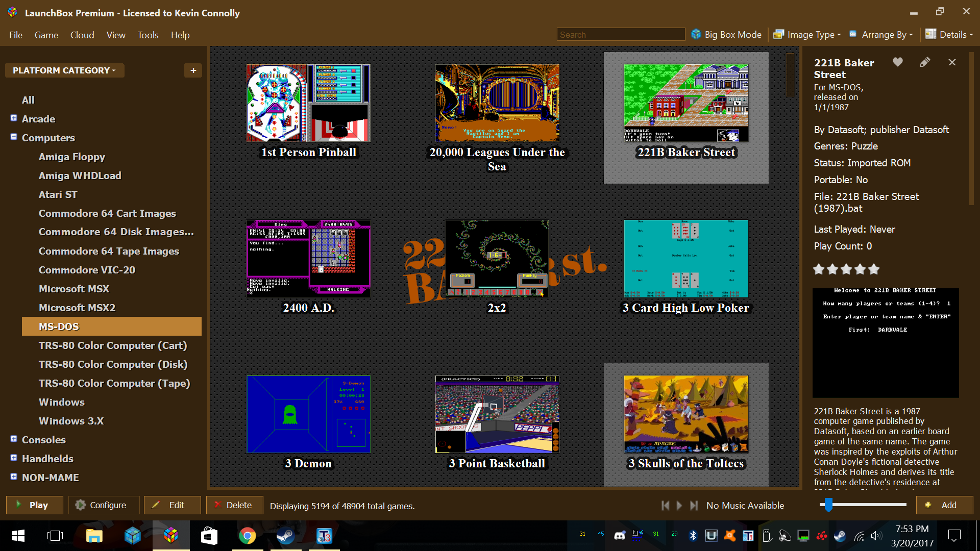Select the 2400 A.D. game thumbnail
This screenshot has width=980, height=551.
(308, 259)
